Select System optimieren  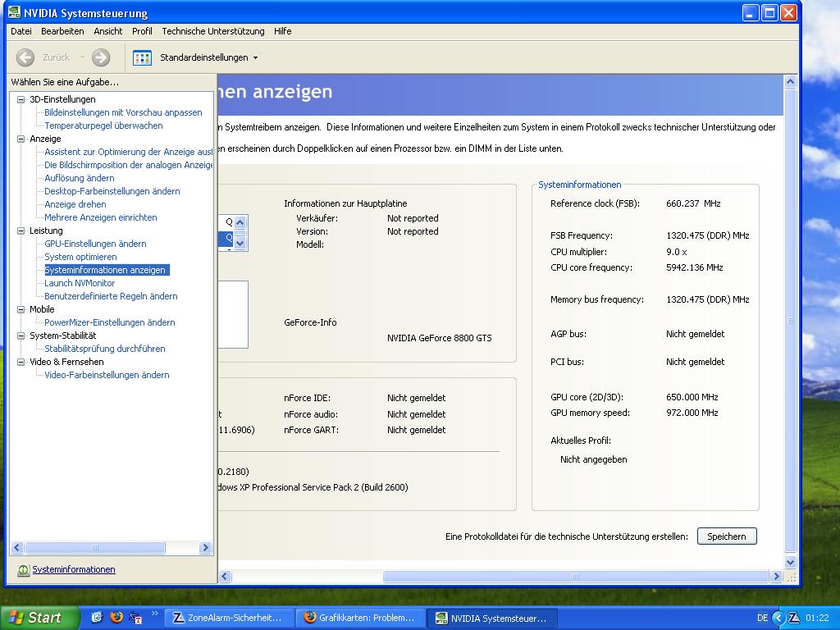[80, 257]
